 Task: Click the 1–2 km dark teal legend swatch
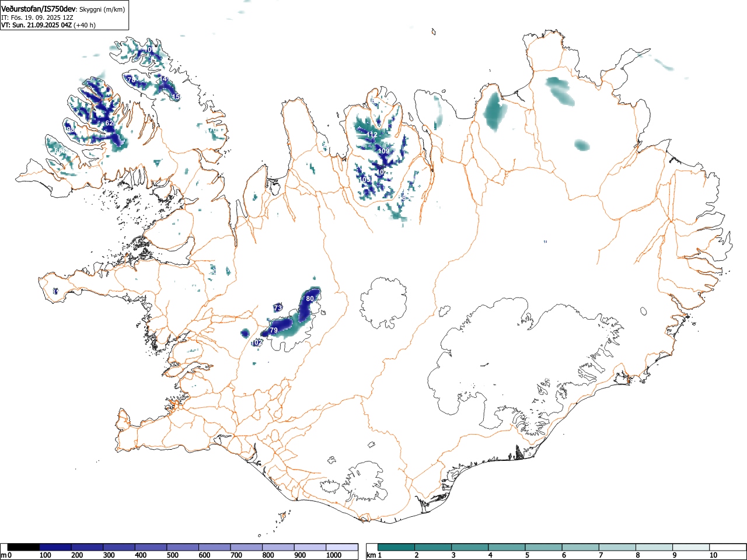coord(397,547)
